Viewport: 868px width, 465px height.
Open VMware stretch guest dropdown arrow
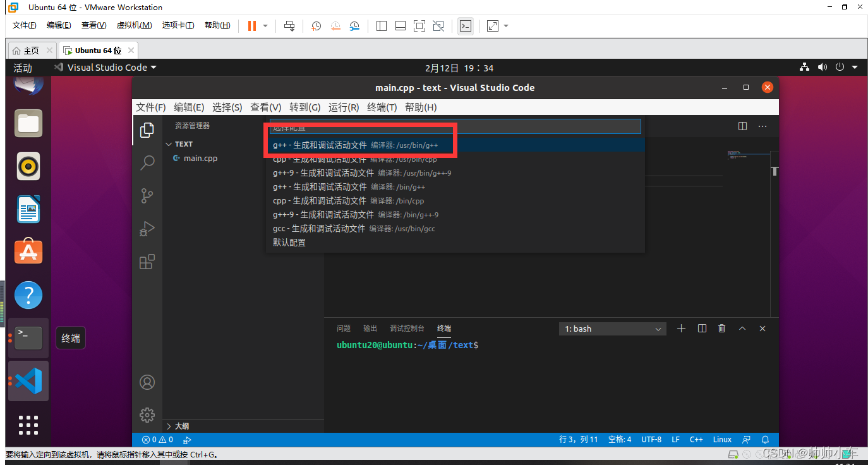click(506, 26)
